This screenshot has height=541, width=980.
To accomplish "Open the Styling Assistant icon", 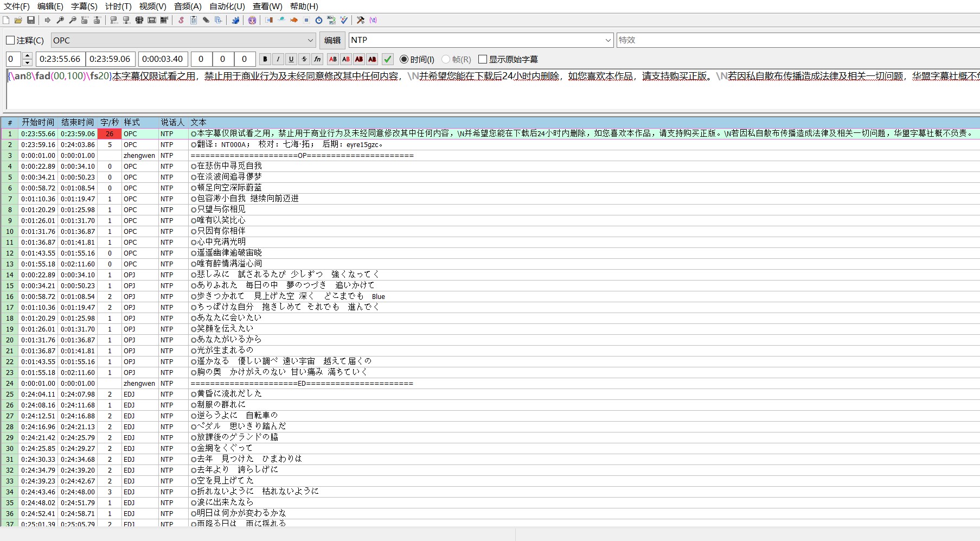I will click(281, 20).
